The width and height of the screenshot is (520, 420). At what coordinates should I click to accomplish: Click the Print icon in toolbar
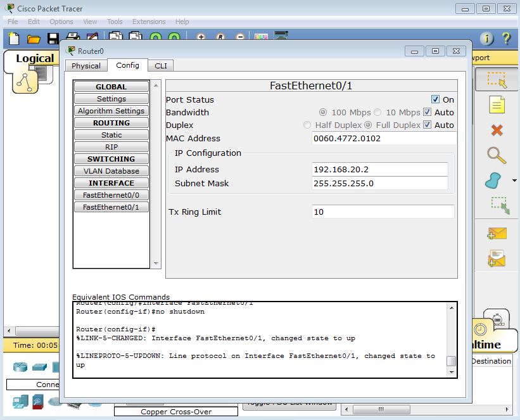click(73, 36)
